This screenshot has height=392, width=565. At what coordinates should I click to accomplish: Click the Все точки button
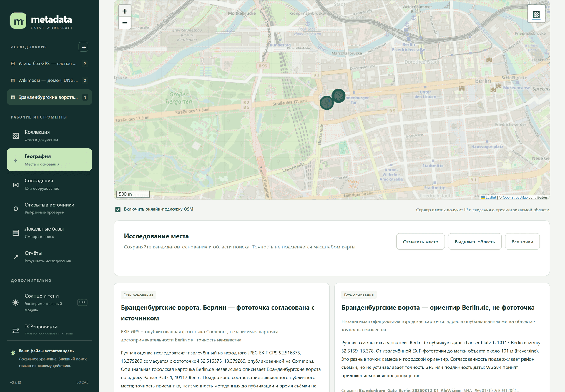tap(522, 242)
